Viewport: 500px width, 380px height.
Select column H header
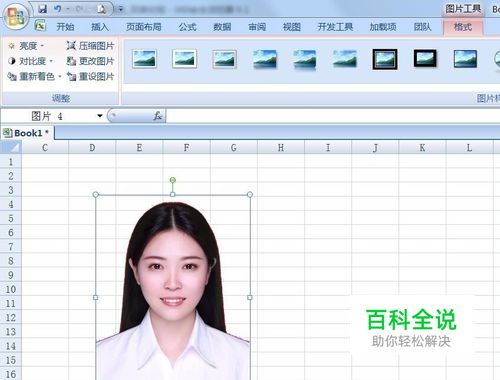click(281, 147)
